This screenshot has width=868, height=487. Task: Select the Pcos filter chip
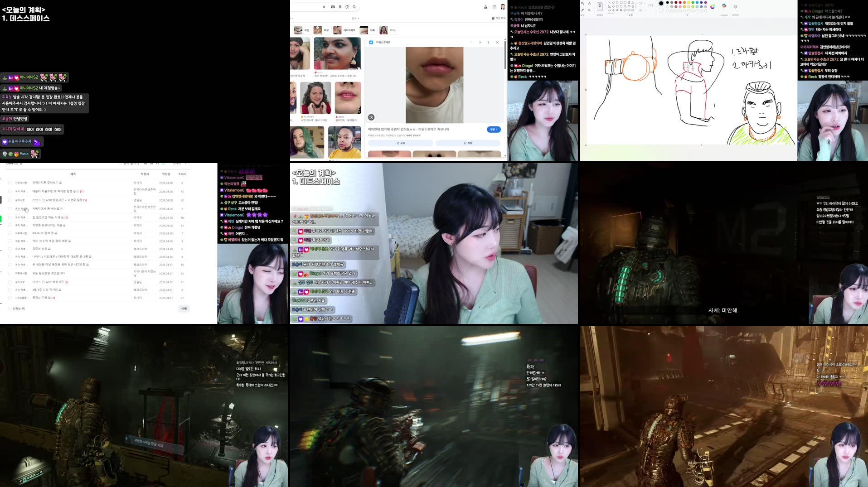click(x=388, y=30)
